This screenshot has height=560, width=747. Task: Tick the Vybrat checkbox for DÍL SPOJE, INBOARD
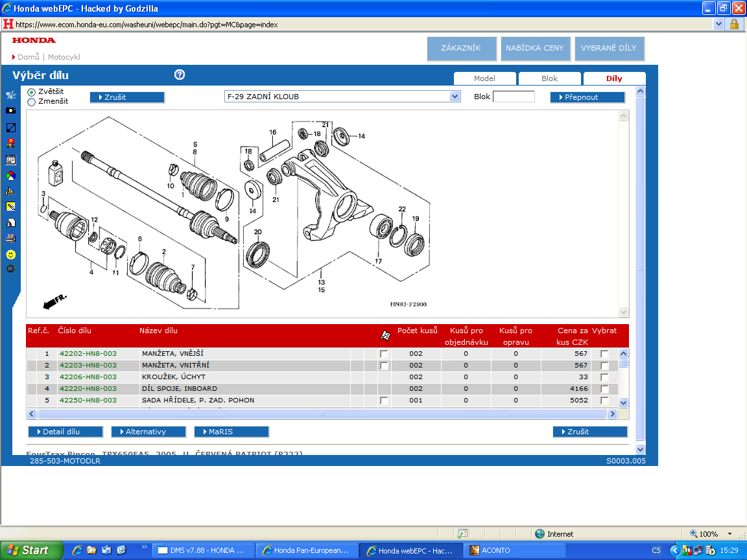pos(604,389)
